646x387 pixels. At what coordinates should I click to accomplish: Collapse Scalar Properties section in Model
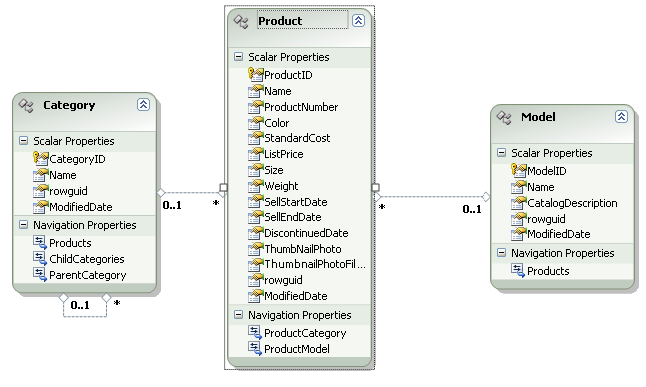pos(501,152)
